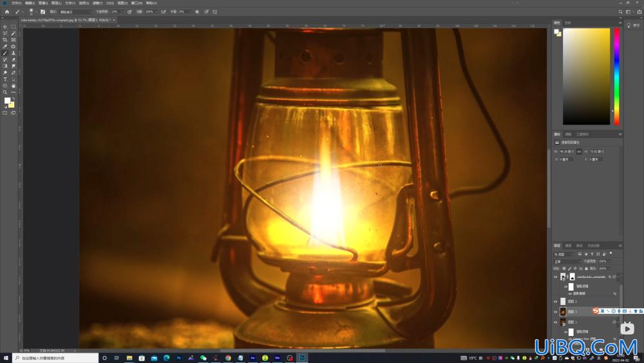Toggle visibility of layer 2
Viewport: 644px width, 363px height.
[556, 302]
